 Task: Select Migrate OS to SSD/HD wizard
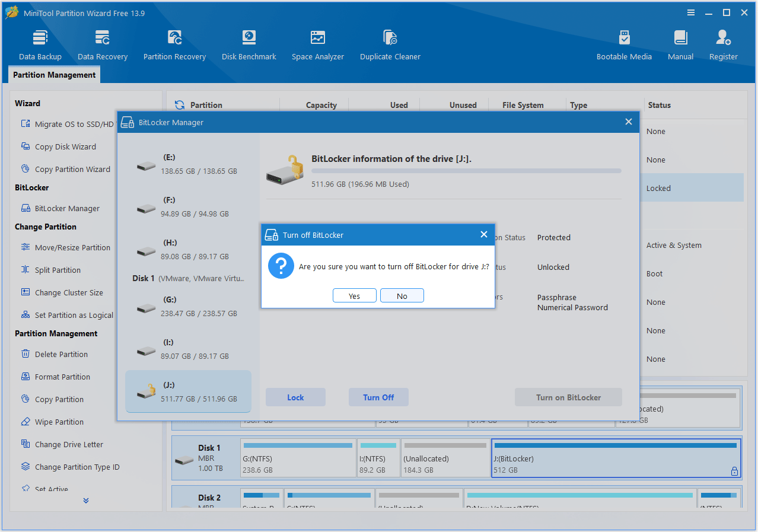[x=67, y=124]
